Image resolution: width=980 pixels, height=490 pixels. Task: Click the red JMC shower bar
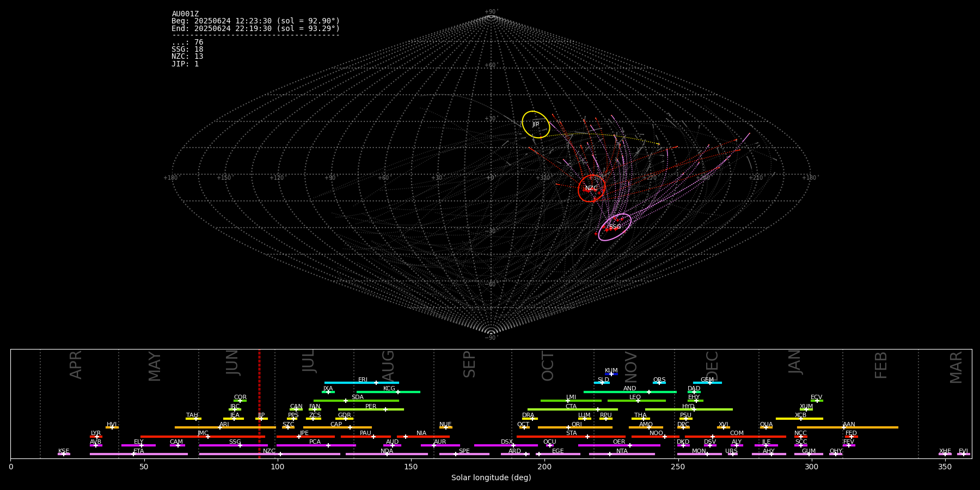point(203,437)
